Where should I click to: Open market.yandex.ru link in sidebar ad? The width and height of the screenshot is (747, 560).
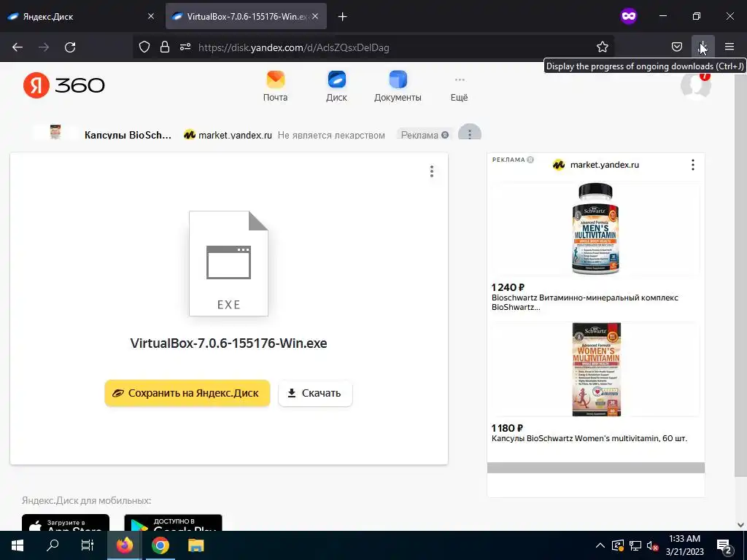604,165
